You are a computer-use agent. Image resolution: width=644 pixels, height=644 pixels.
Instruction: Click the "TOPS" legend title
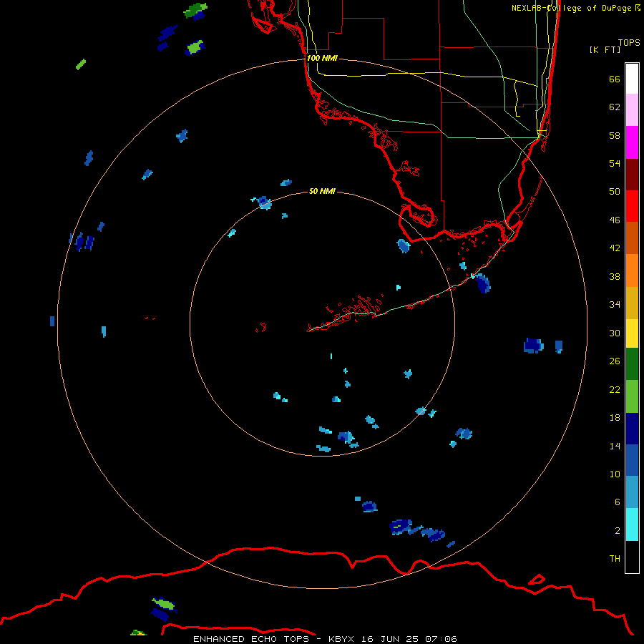point(629,42)
